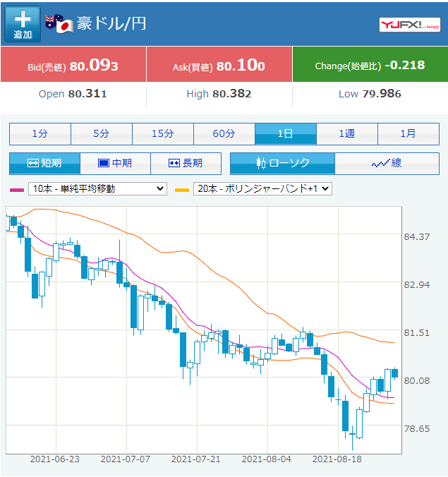
Task: Open the YJFX! logo link
Action: point(410,25)
